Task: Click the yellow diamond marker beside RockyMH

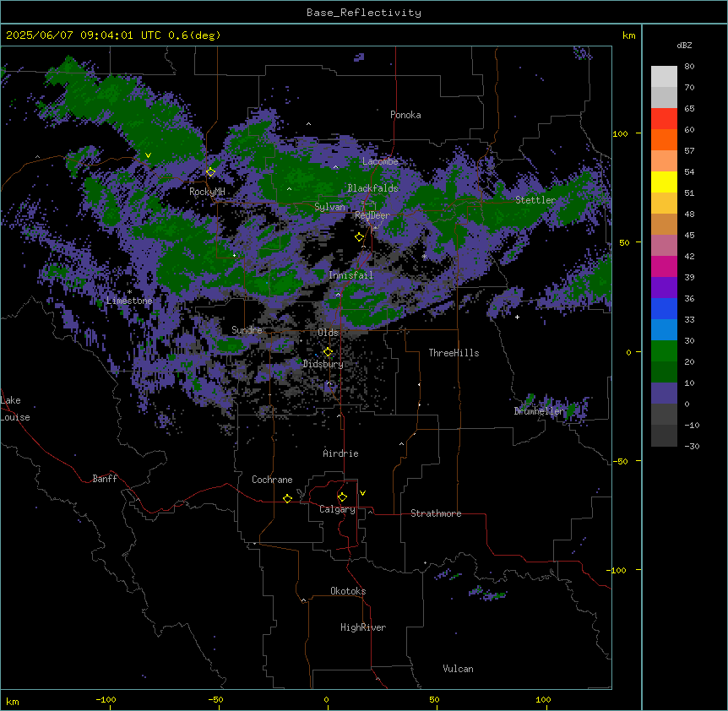Action: coord(211,172)
